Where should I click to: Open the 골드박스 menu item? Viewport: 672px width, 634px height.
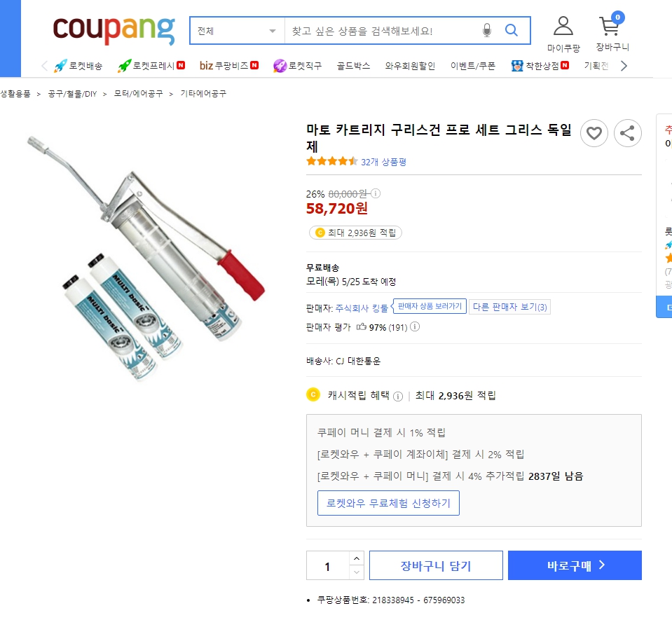pos(353,66)
